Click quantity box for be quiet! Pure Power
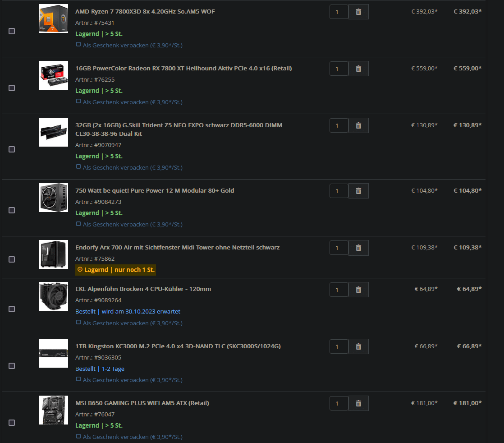The height and width of the screenshot is (443, 504). click(x=339, y=191)
